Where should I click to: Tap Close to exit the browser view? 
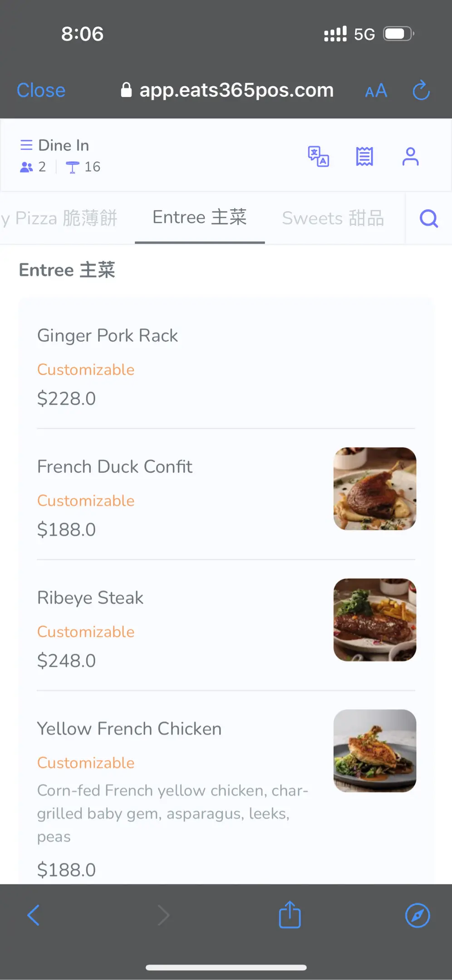coord(41,90)
